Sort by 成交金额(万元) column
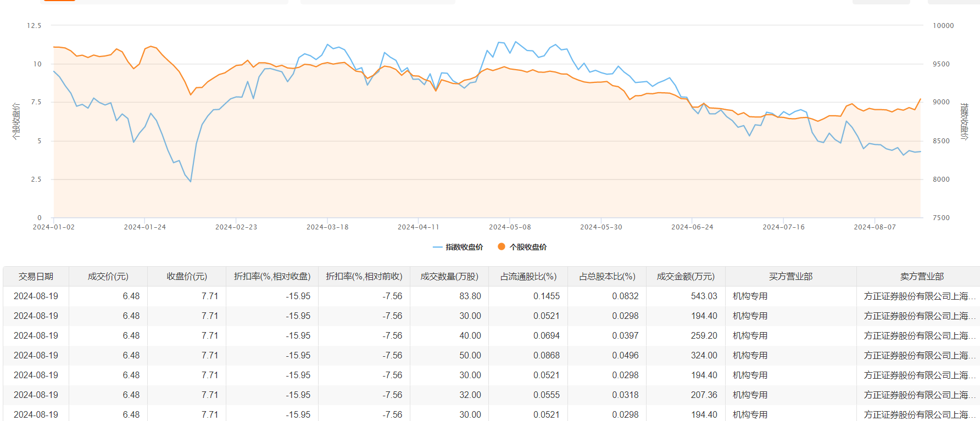The height and width of the screenshot is (421, 980). pos(686,277)
